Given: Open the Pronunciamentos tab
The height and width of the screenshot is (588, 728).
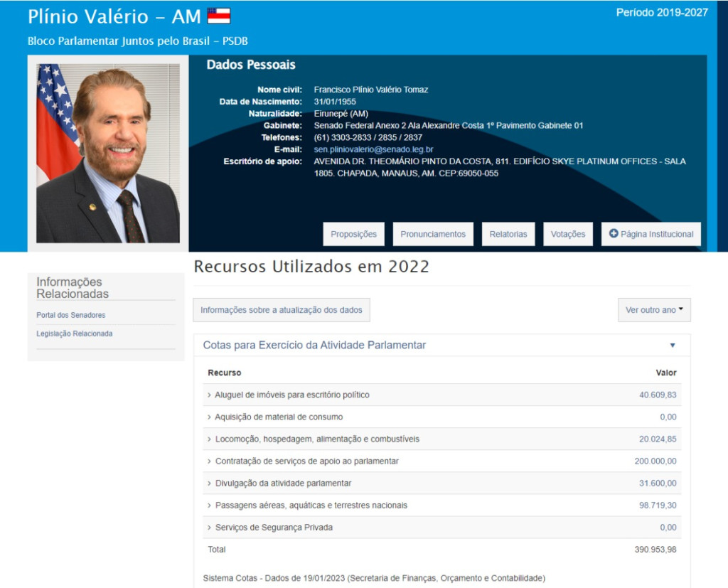Looking at the screenshot, I should click(432, 235).
